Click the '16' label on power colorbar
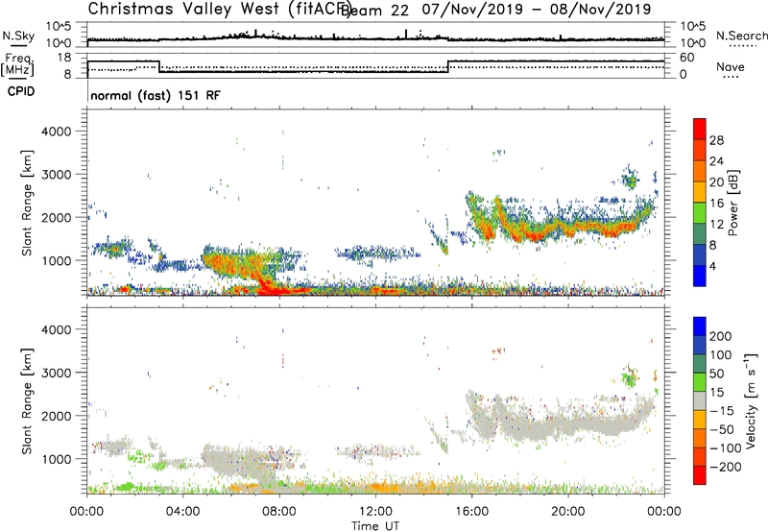Screen dimensions: 768x532 [716, 204]
